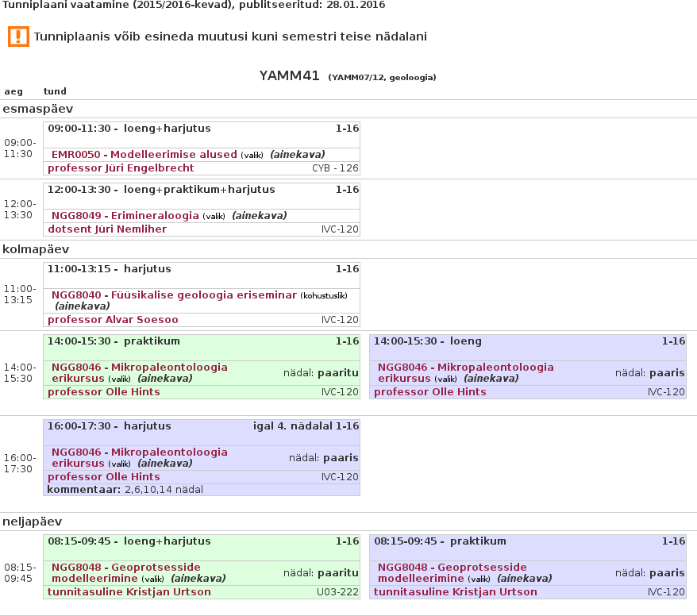Click professor Jüri Engelbrecht's name
This screenshot has width=697, height=616.
[121, 168]
